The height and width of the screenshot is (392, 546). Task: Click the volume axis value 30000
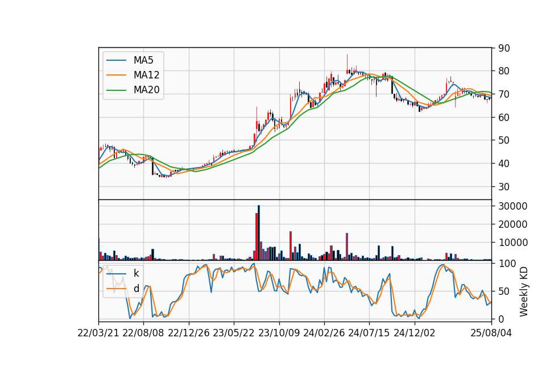(512, 206)
